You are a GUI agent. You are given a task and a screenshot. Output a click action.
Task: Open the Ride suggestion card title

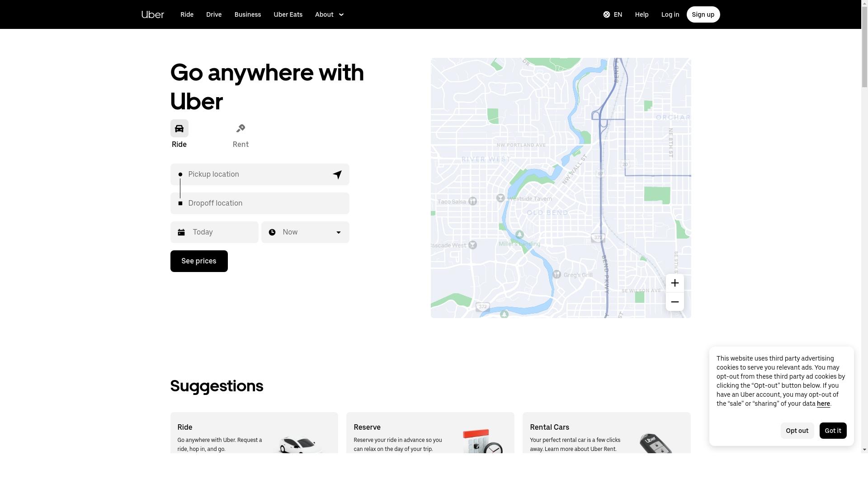185,427
